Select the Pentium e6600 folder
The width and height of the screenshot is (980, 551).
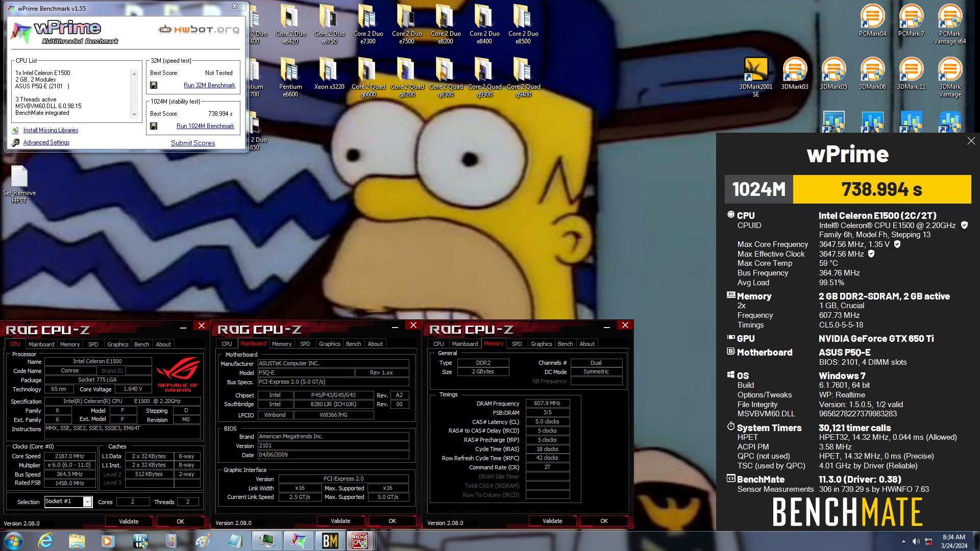point(290,77)
